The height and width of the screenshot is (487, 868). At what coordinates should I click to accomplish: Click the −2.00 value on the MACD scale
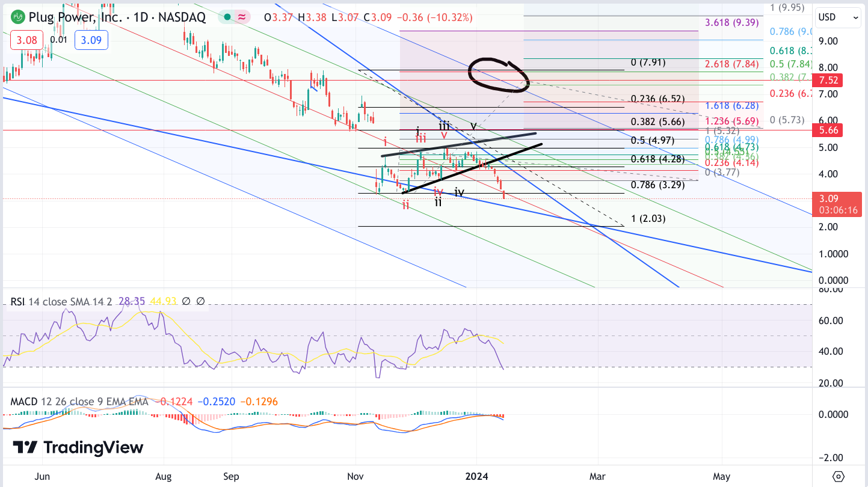[831, 457]
